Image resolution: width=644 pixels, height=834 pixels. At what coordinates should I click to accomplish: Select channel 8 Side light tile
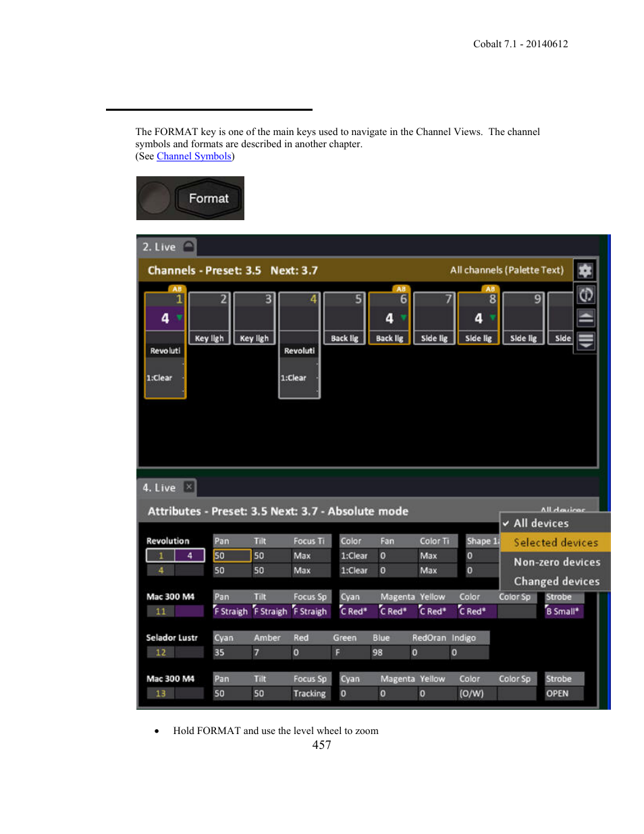point(479,318)
